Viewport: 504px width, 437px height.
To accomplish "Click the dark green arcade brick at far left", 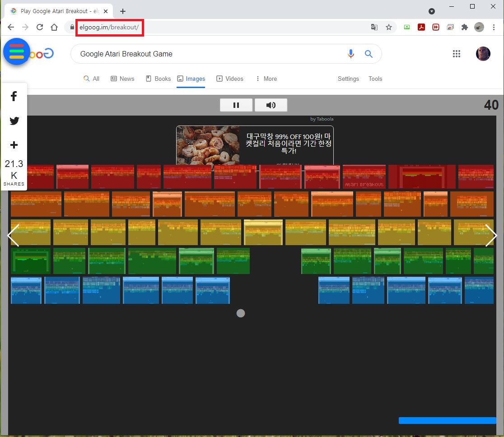I will tap(31, 260).
